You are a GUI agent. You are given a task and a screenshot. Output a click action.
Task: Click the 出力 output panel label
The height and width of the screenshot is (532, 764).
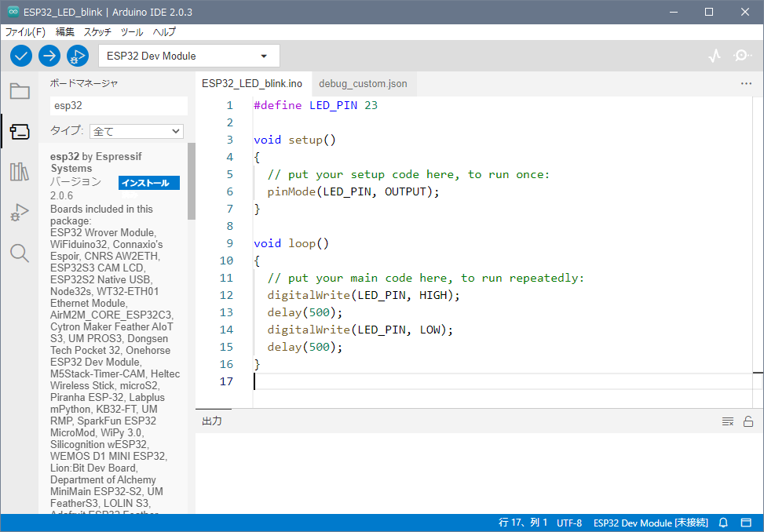(212, 421)
